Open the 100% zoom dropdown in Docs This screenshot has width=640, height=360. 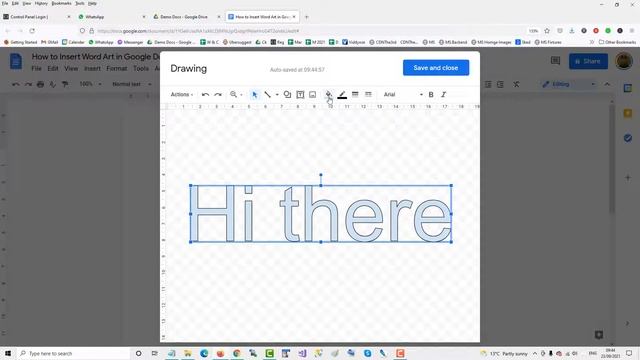[x=90, y=84]
